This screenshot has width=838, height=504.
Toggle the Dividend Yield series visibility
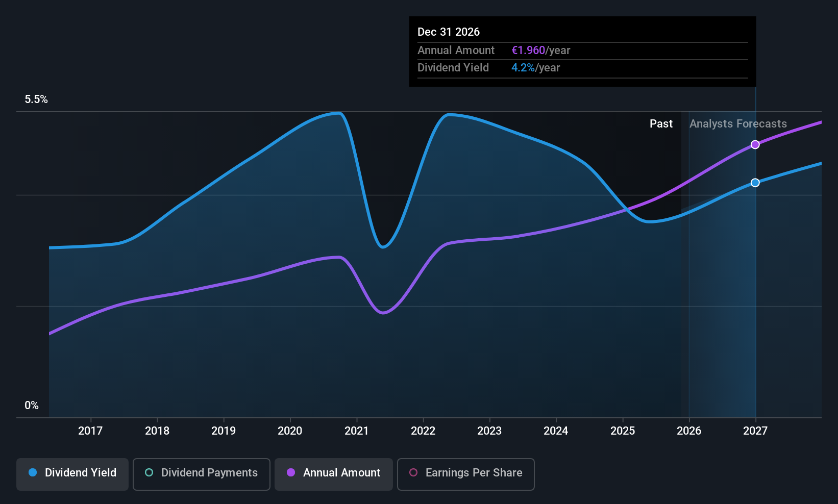pos(72,473)
